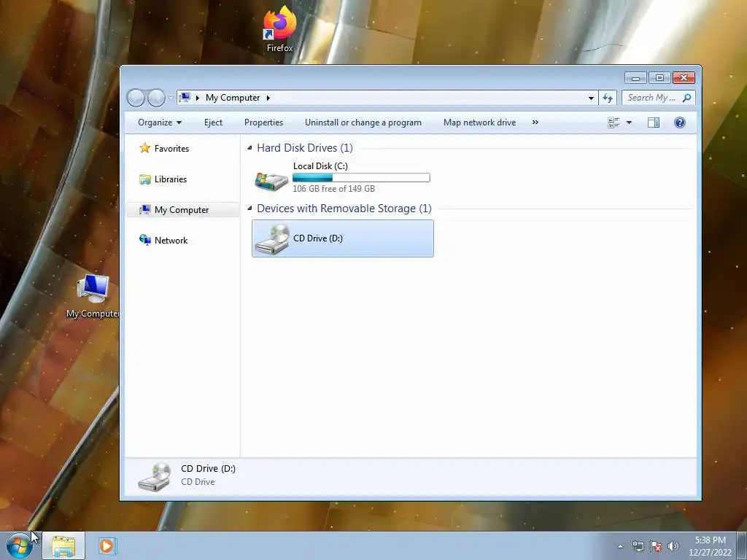Viewport: 747px width, 560px height.
Task: Click the network tray icon
Action: click(x=638, y=546)
